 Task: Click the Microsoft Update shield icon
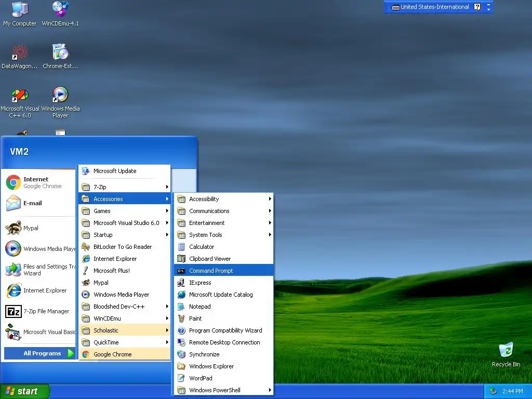tap(86, 170)
